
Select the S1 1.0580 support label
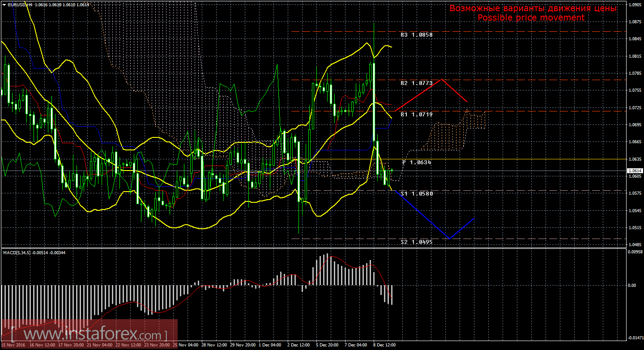click(416, 193)
